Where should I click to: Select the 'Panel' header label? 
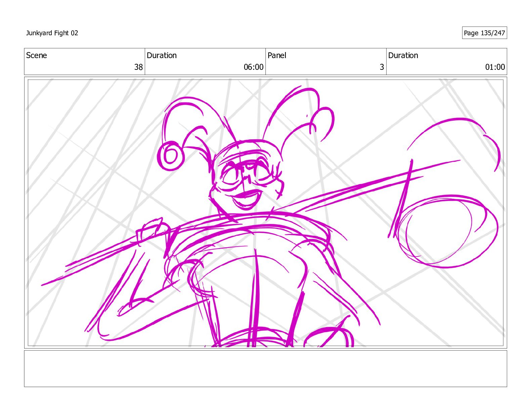click(x=277, y=55)
